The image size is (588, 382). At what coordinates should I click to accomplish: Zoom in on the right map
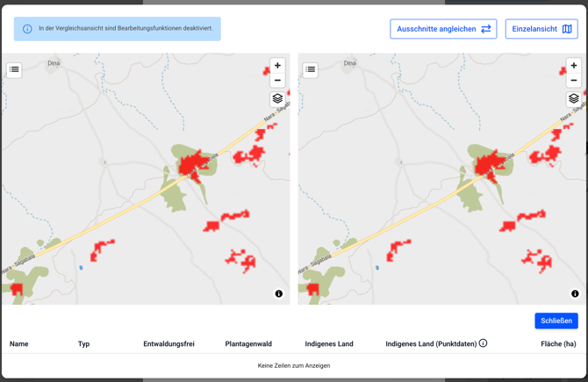574,66
